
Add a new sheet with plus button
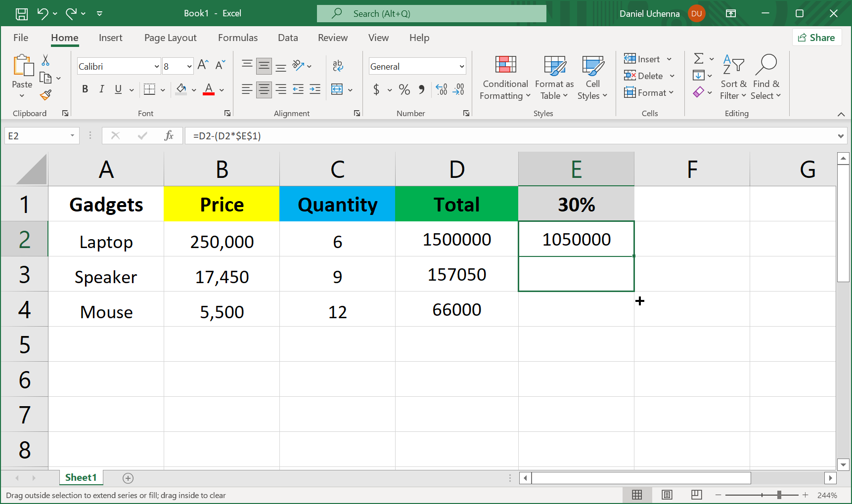pyautogui.click(x=128, y=478)
